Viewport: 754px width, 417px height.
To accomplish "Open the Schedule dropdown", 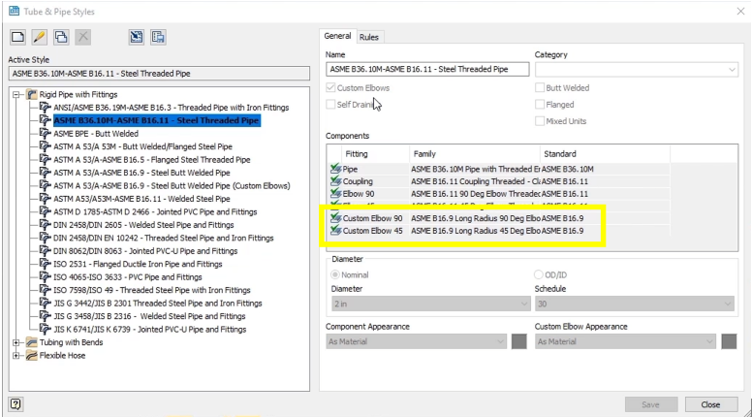I will (x=634, y=304).
